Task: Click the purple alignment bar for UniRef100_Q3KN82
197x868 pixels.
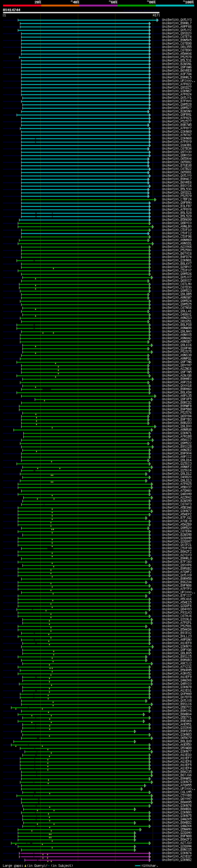Action: pyautogui.click(x=87, y=860)
